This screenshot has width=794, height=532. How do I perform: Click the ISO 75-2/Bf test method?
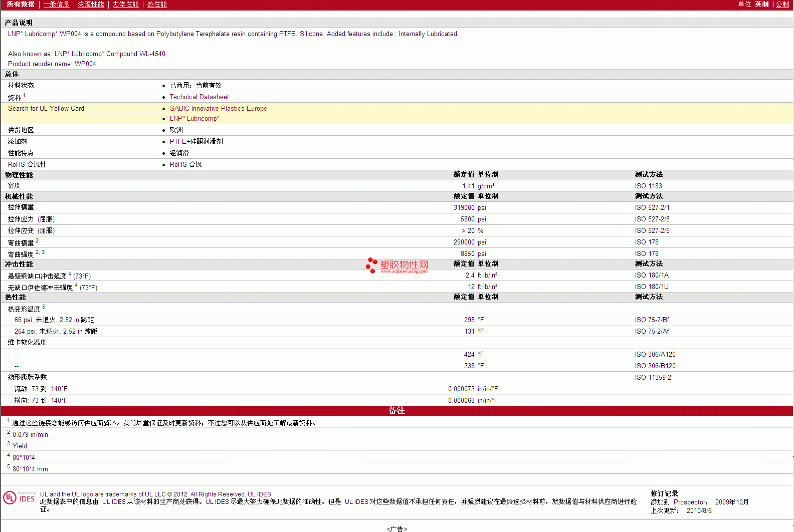coord(652,320)
